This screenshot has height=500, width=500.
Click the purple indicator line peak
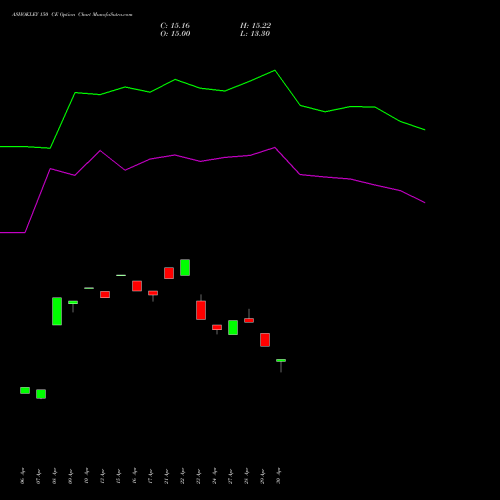[275, 147]
